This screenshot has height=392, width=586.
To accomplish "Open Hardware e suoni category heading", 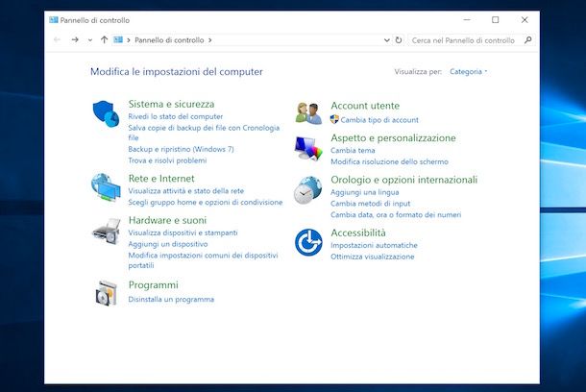I will pyautogui.click(x=167, y=220).
